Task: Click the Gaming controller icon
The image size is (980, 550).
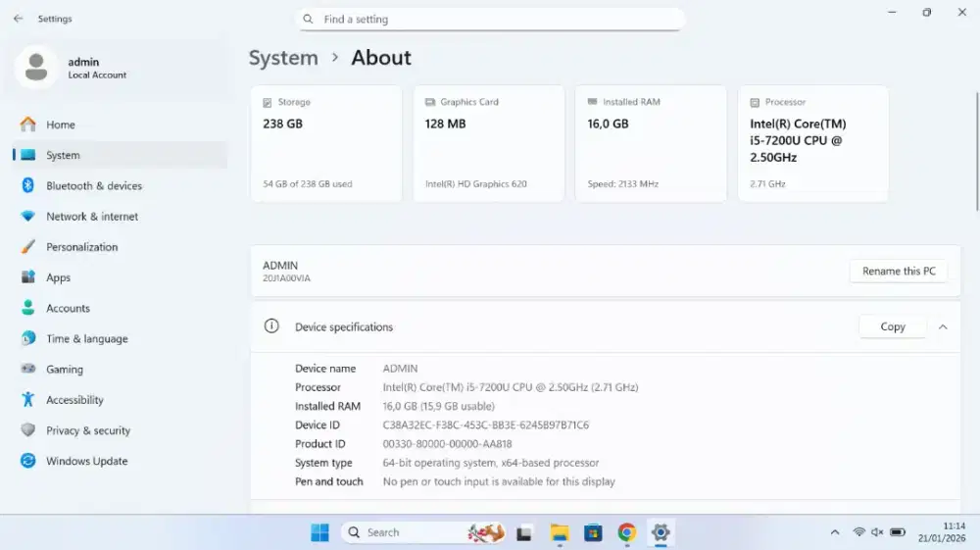Action: (x=28, y=369)
